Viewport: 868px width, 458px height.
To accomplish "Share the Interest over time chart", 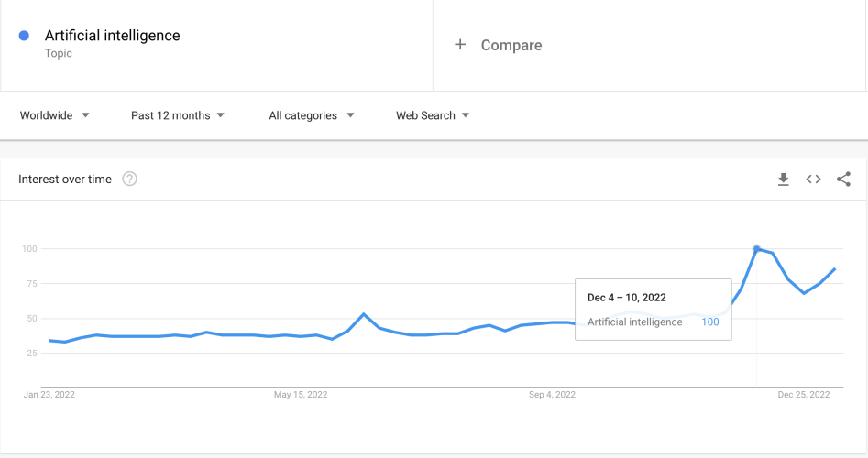I will tap(843, 180).
